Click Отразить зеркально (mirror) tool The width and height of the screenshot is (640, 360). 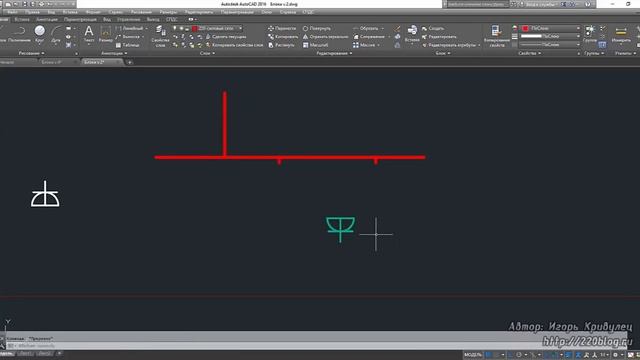[x=325, y=37]
